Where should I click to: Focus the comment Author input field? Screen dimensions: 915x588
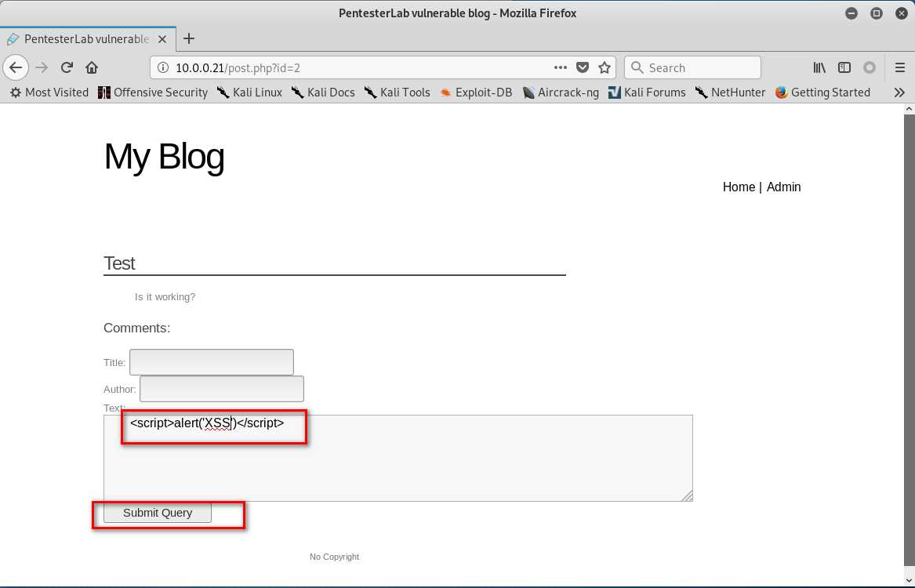222,389
